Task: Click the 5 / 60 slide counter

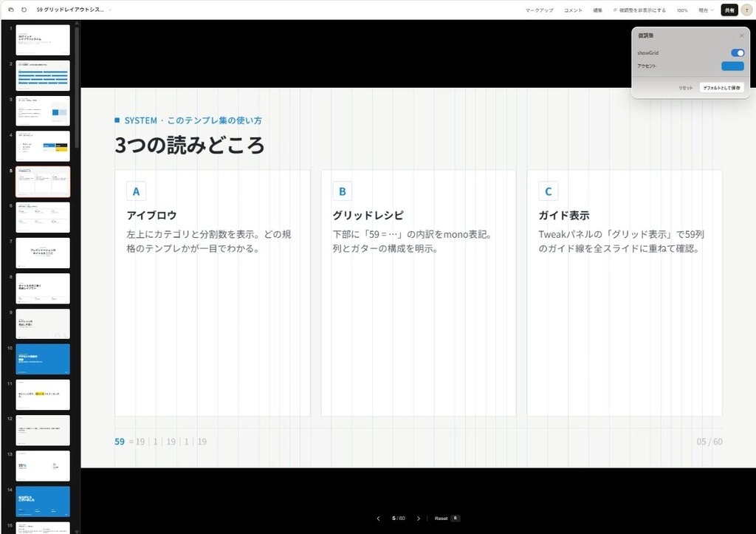Action: tap(398, 518)
